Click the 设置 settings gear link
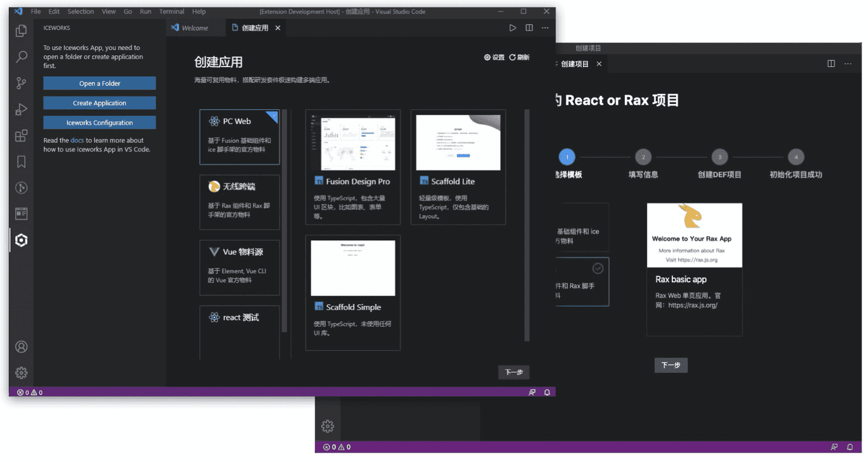The image size is (868, 462). pos(494,57)
